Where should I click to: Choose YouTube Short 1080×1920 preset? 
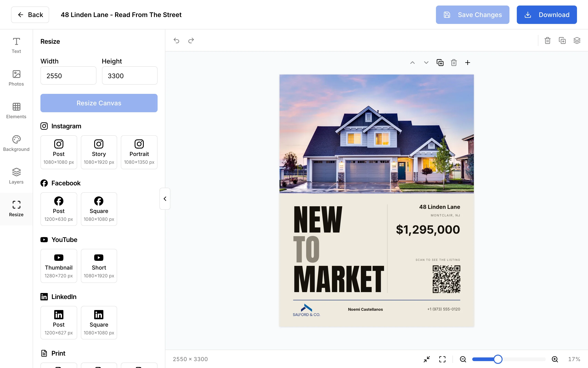pos(99,266)
